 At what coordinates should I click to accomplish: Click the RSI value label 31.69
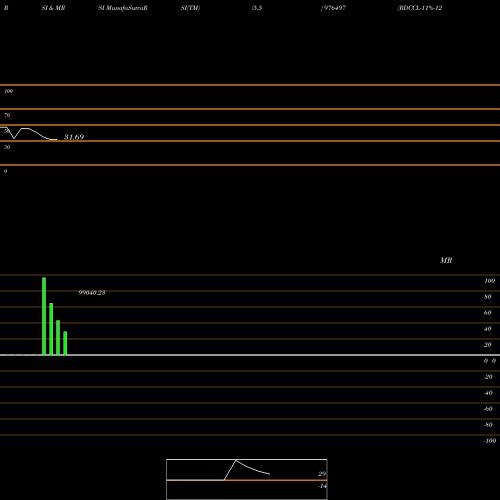(74, 137)
